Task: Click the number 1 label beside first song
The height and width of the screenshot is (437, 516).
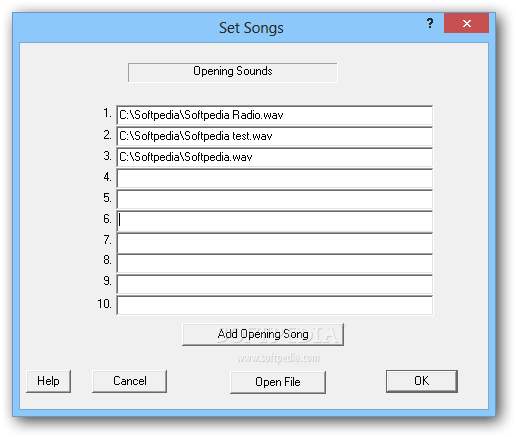Action: [107, 113]
